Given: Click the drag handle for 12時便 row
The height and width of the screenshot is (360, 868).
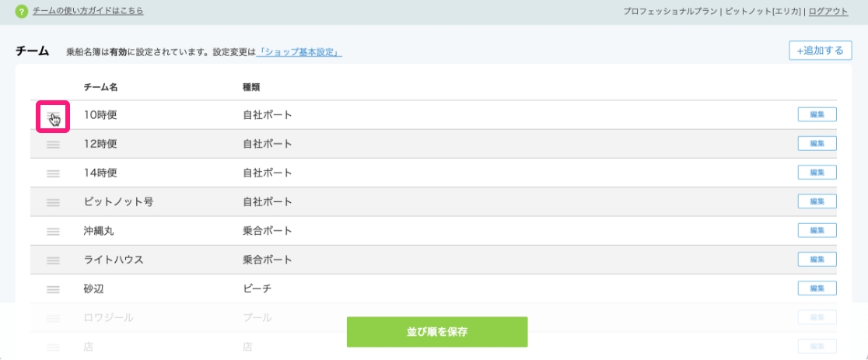Looking at the screenshot, I should pos(54,145).
